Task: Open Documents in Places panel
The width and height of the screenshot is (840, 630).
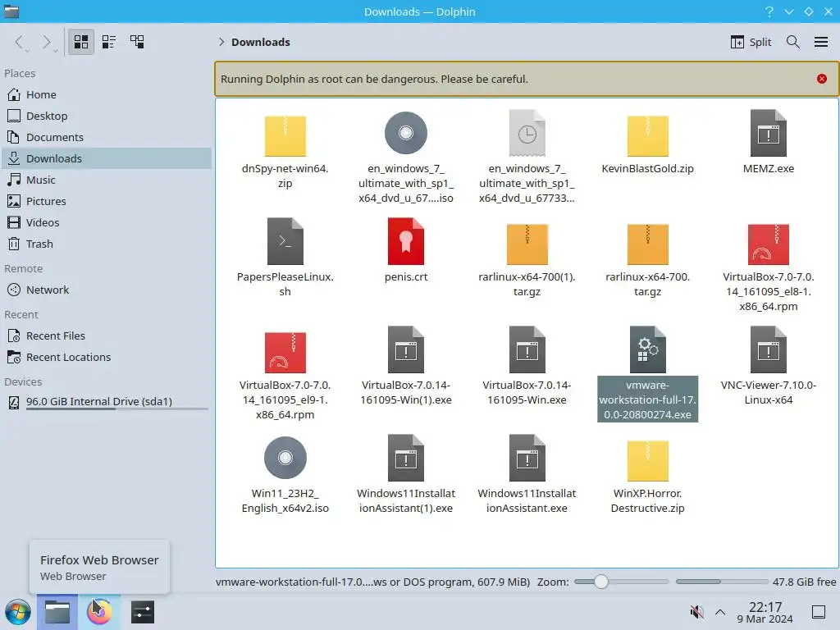Action: coord(106,137)
